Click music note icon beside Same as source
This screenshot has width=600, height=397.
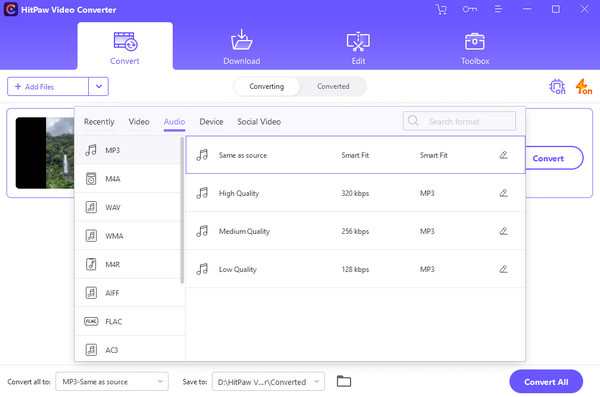202,155
